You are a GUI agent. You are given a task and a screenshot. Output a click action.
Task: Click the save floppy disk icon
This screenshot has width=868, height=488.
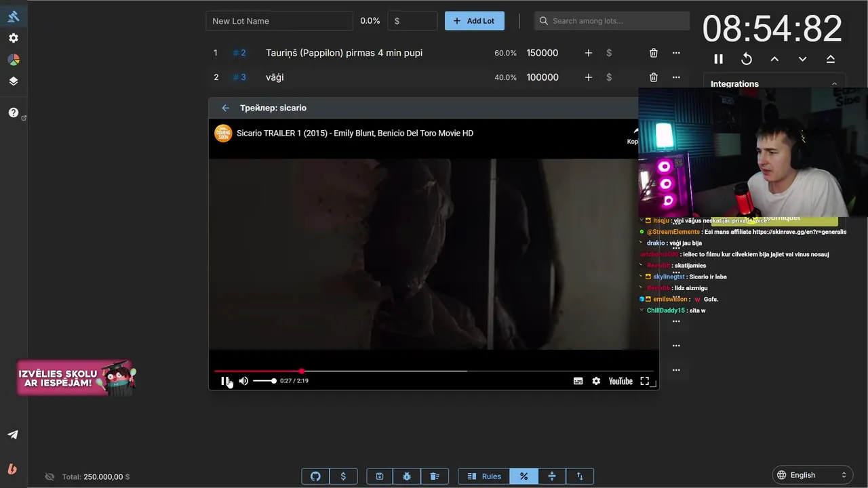pos(380,476)
